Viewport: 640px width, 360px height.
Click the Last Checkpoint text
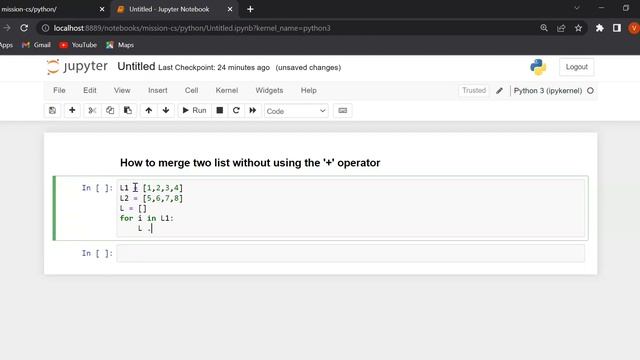pyautogui.click(x=214, y=67)
